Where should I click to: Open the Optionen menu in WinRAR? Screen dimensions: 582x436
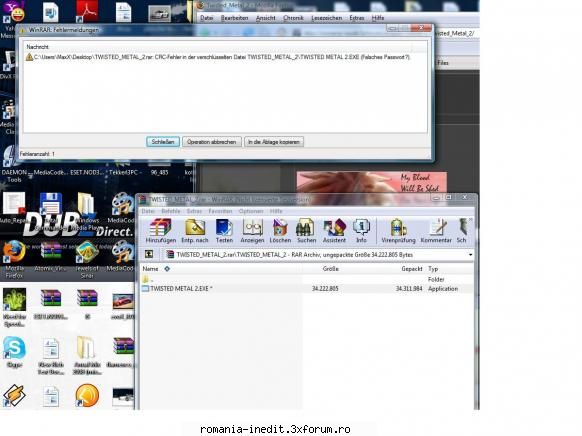pyautogui.click(x=251, y=211)
